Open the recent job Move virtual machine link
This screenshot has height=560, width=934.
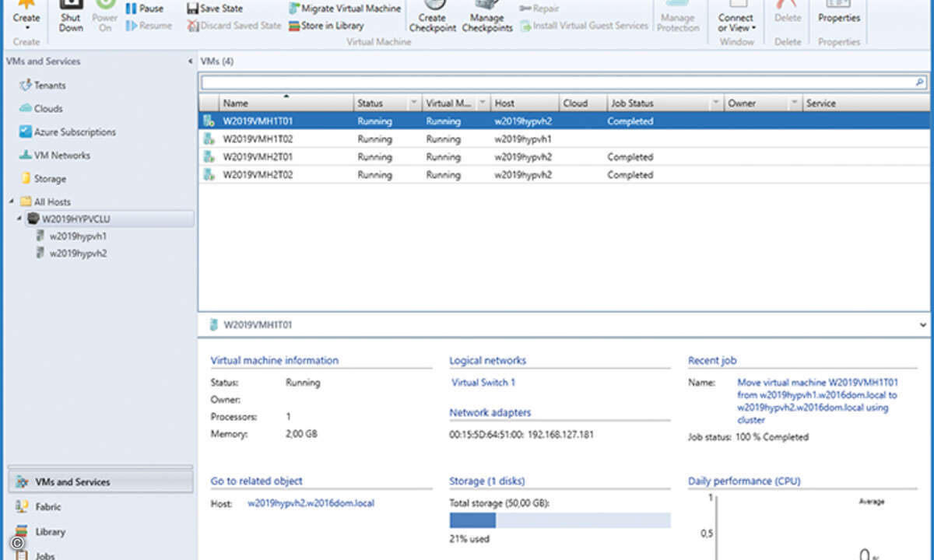coord(817,401)
